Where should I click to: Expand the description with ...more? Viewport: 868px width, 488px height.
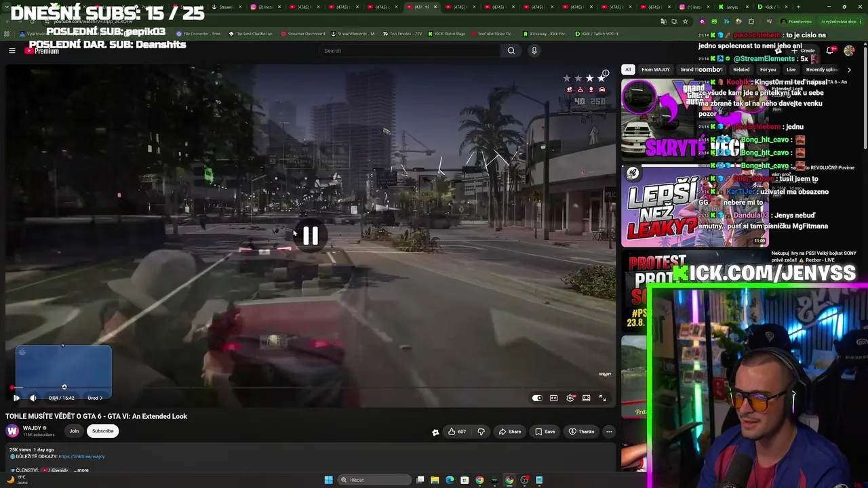pos(81,470)
